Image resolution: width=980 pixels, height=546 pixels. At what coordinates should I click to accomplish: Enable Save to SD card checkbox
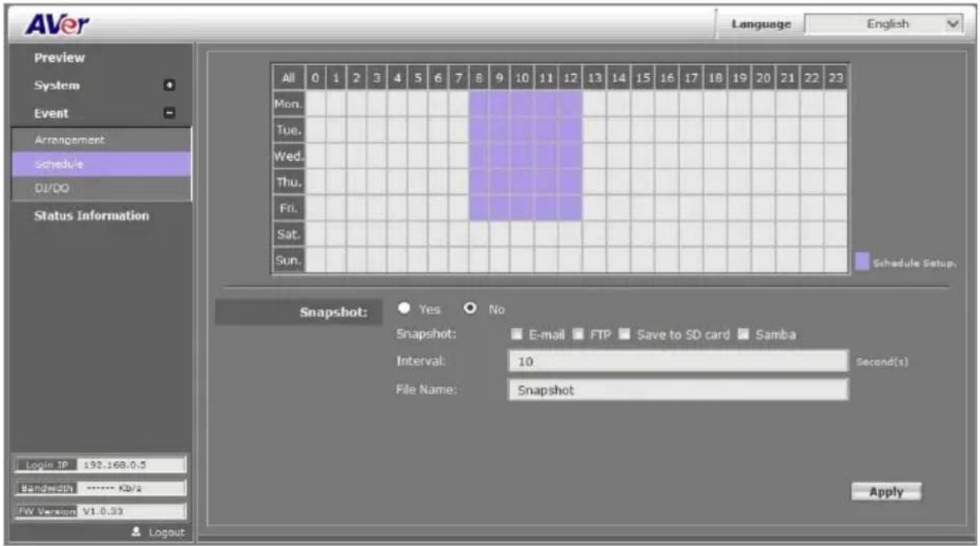tap(624, 335)
